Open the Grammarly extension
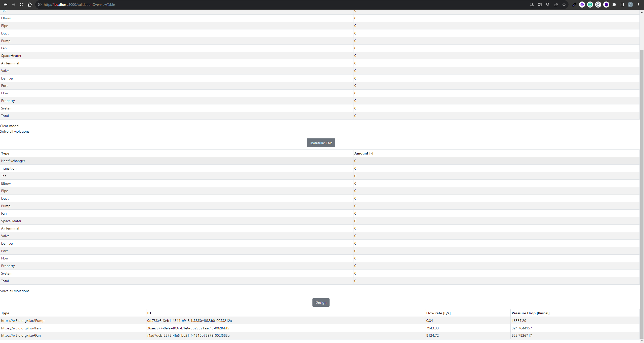Screen dimensions: 644x343 [590, 5]
